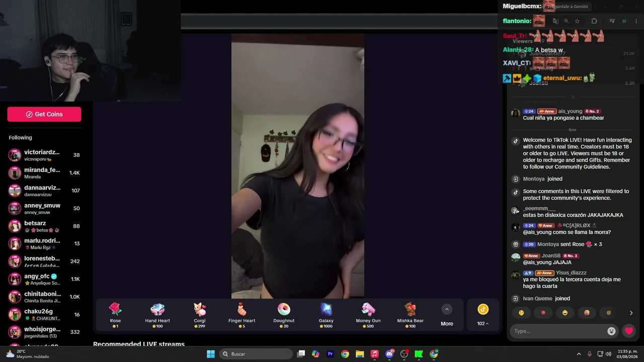Send the Corgi gift
The width and height of the screenshot is (644, 362).
(200, 315)
